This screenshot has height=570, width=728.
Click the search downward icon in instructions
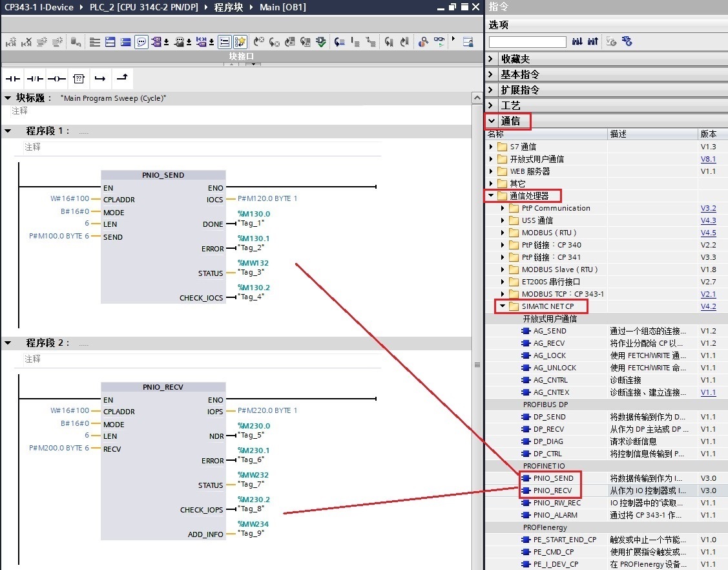tap(577, 41)
